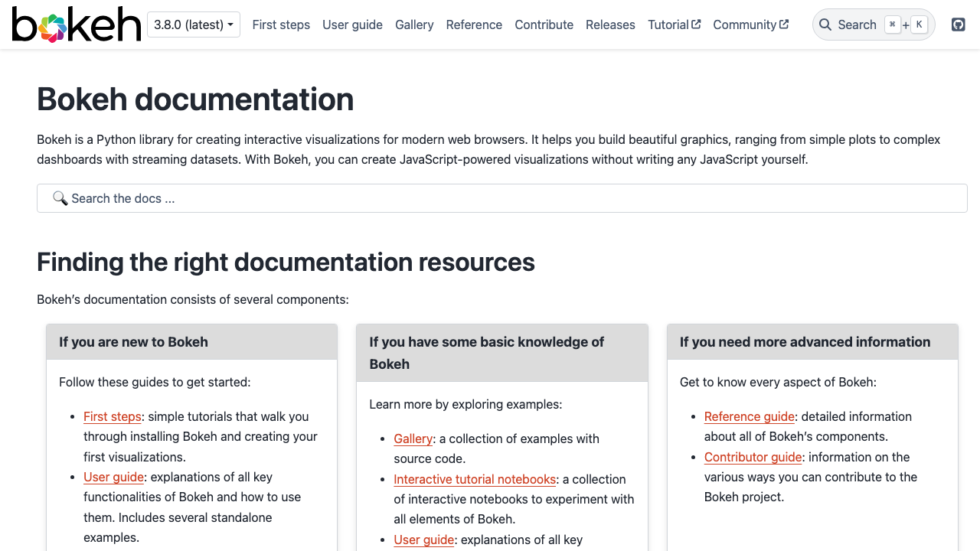Open the Gallery page from navbar
Viewport: 980px width, 551px height.
tap(414, 24)
